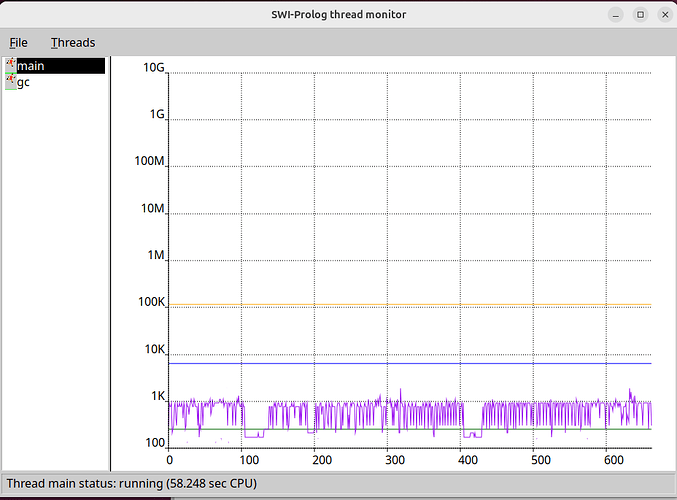Click the x-axis label 500

coord(541,460)
